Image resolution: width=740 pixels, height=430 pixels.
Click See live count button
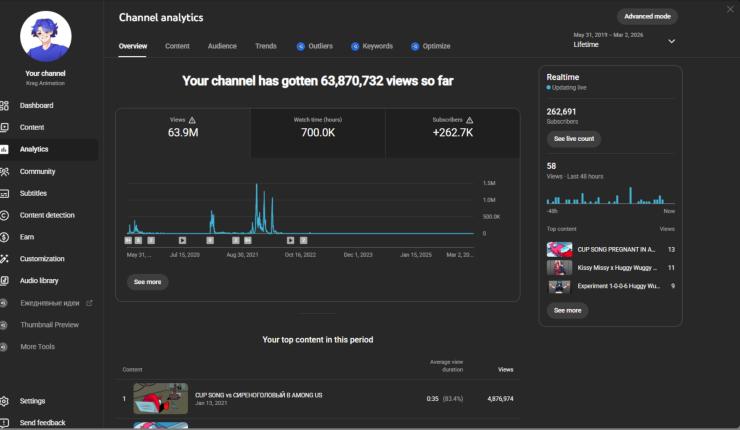click(x=574, y=139)
